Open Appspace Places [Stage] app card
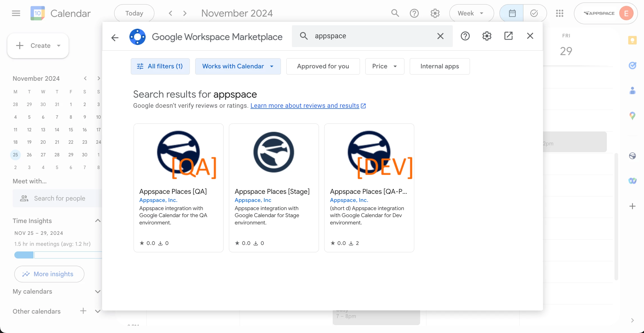Image resolution: width=644 pixels, height=333 pixels. pos(274,188)
